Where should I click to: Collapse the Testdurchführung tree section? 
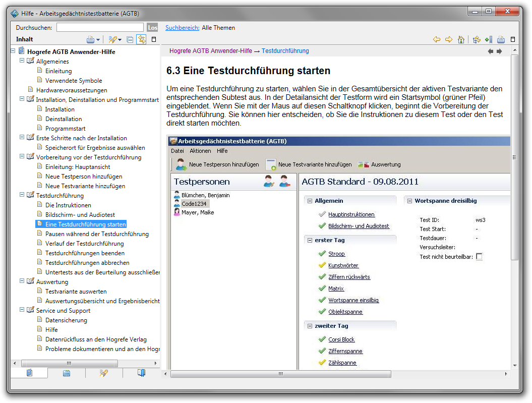pyautogui.click(x=22, y=195)
